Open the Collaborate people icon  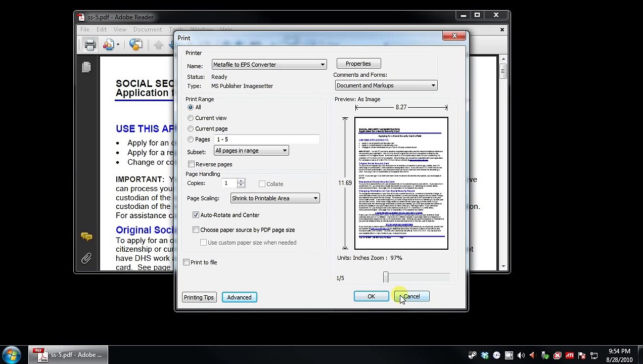pyautogui.click(x=109, y=45)
